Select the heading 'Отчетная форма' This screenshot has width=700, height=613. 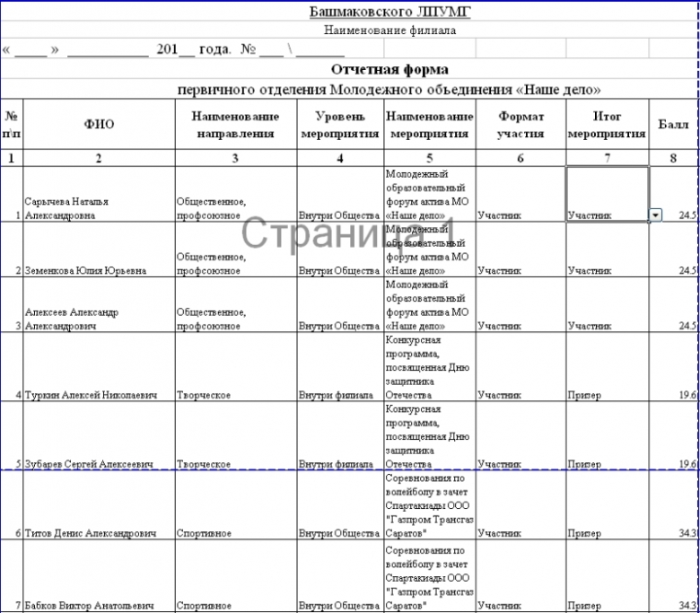[389, 70]
